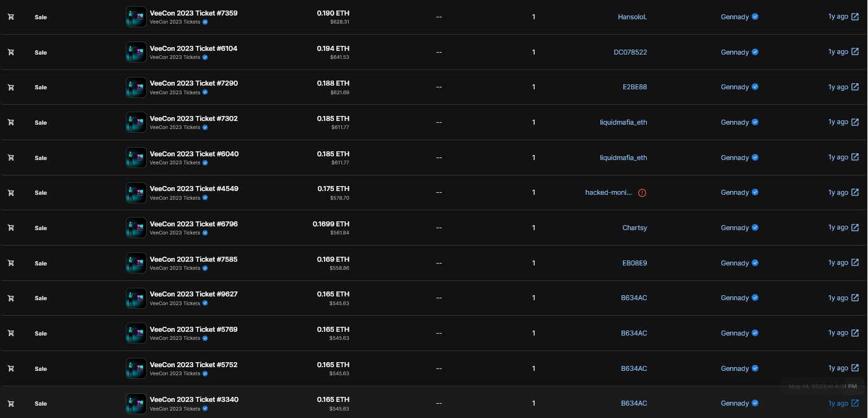
Task: Open VeeCon 2023 Ticket #6104 item page
Action: 193,48
